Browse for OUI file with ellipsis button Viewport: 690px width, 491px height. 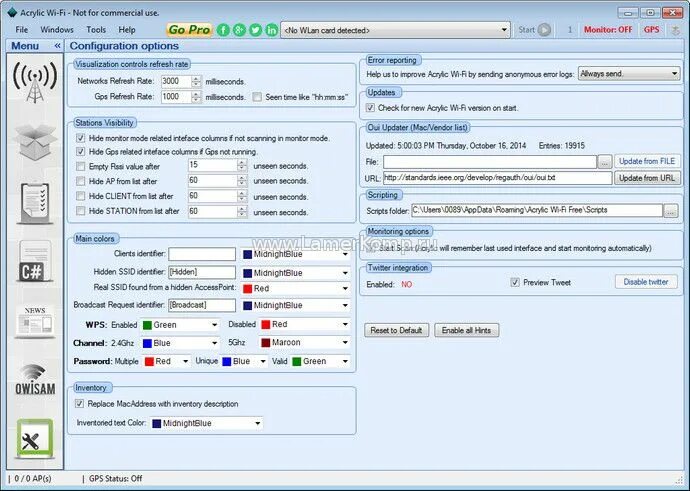tap(605, 162)
